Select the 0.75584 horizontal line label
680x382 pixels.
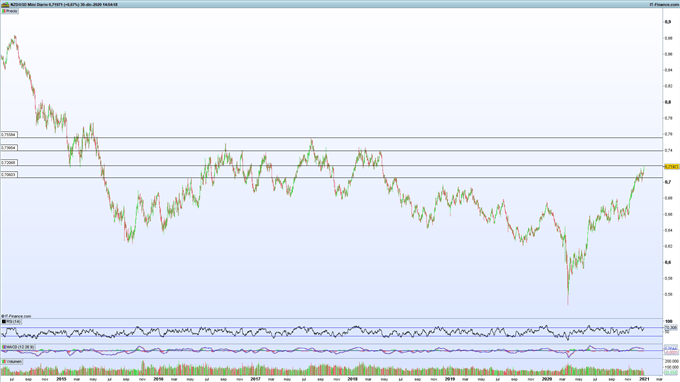pyautogui.click(x=9, y=135)
